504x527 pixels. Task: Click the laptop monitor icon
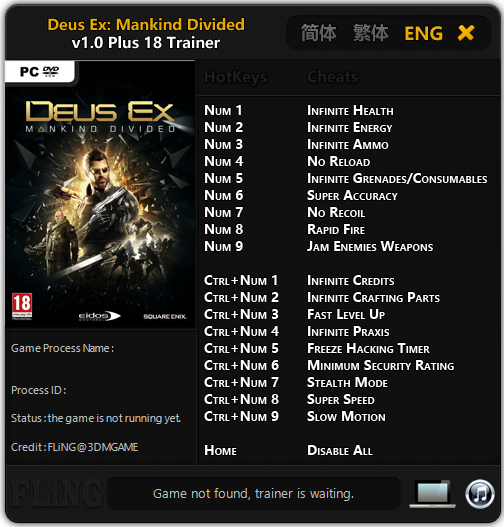(x=432, y=493)
